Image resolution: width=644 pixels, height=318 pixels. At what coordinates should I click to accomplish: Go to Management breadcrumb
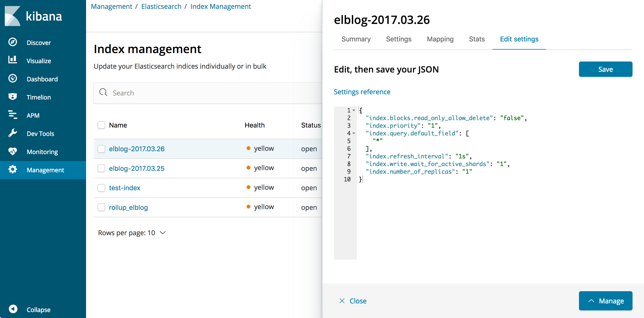click(x=111, y=6)
